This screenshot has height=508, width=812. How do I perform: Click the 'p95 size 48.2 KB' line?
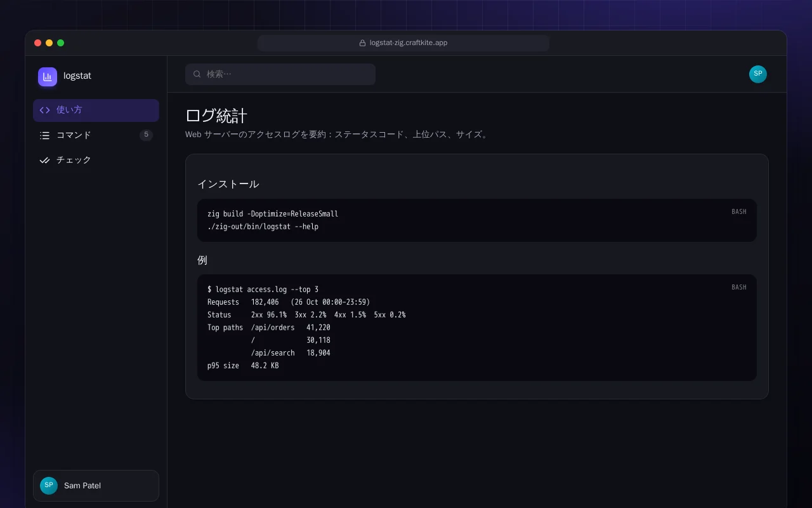click(243, 366)
